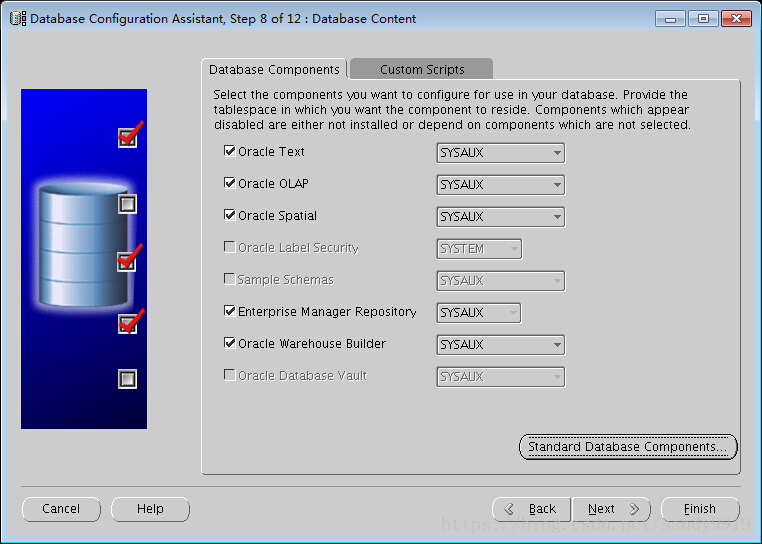
Task: Proceed with the Next button
Action: [x=611, y=509]
